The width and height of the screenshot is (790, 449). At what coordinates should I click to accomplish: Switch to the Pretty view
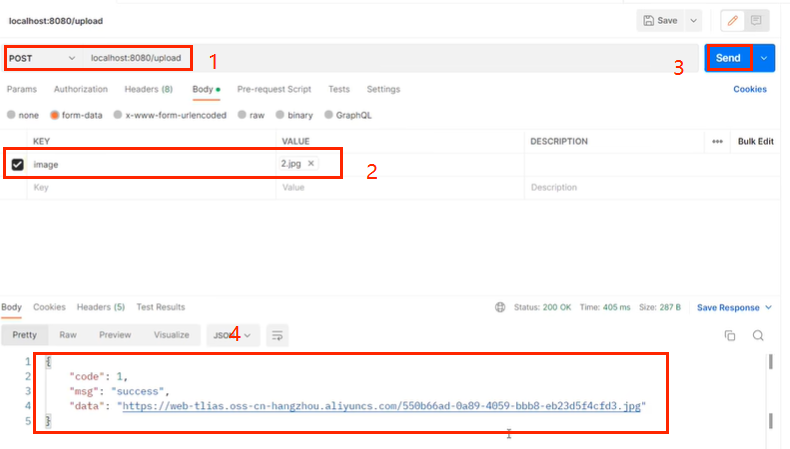coord(25,335)
